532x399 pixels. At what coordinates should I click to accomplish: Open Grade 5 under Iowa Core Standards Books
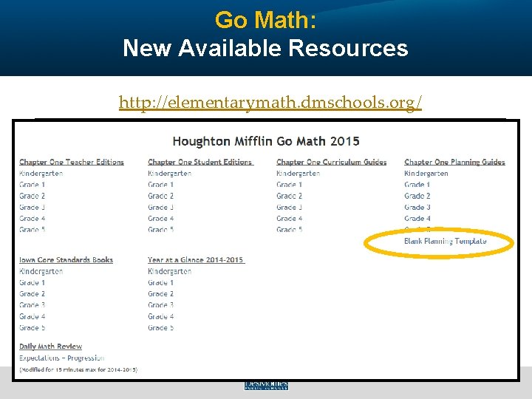point(33,327)
